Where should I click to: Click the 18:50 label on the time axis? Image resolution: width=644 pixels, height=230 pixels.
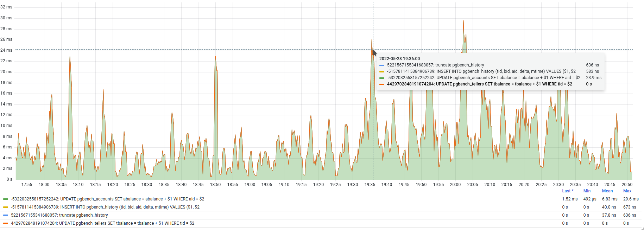click(x=215, y=185)
